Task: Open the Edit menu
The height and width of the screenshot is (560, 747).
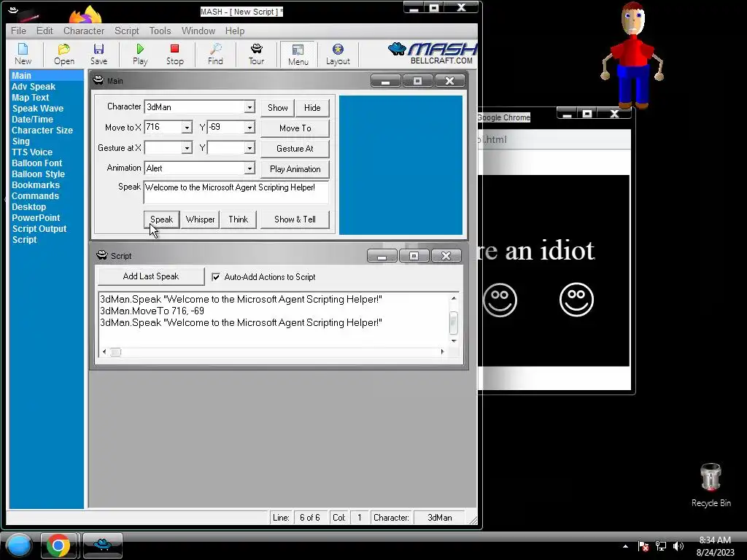Action: (44, 31)
